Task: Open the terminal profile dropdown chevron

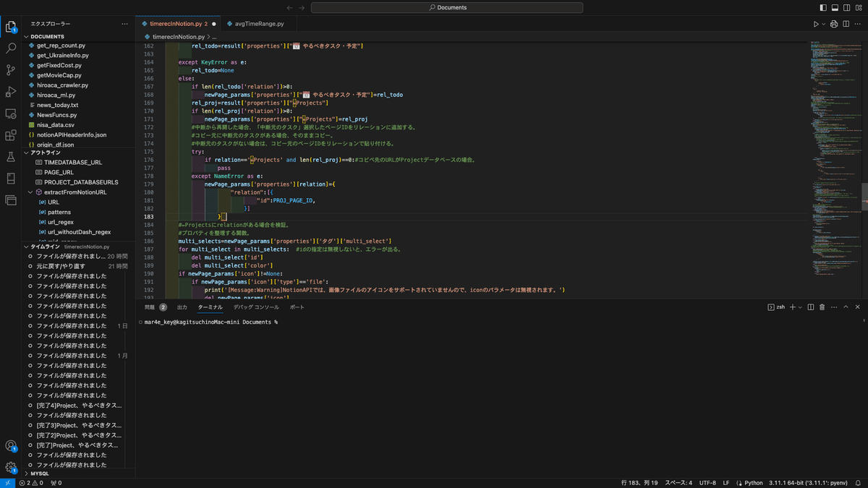Action: click(x=801, y=307)
